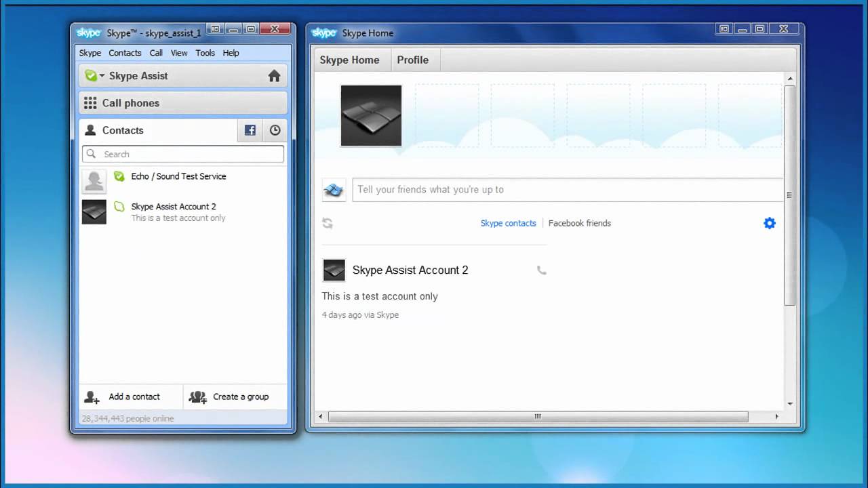Switch to the Profile tab
868x488 pixels.
[412, 60]
